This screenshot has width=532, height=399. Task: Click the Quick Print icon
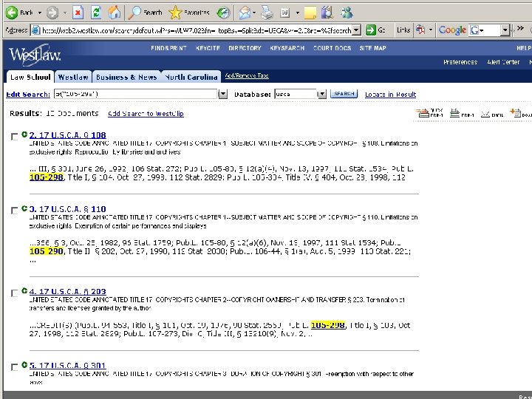(x=429, y=113)
